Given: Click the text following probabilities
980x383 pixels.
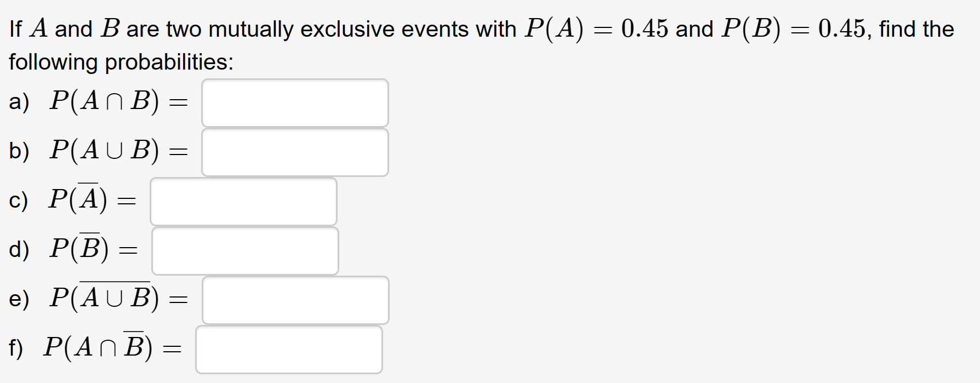Looking at the screenshot, I should pyautogui.click(x=121, y=61).
